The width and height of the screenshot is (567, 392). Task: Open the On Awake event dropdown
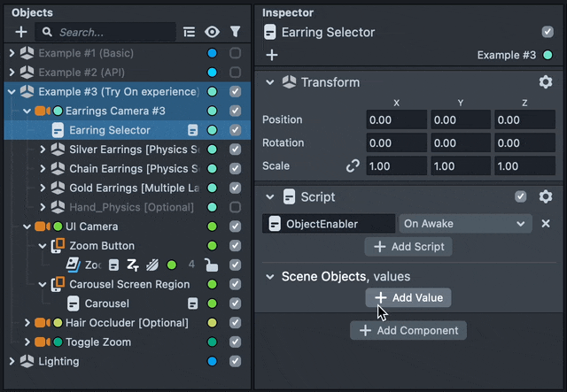click(x=464, y=224)
